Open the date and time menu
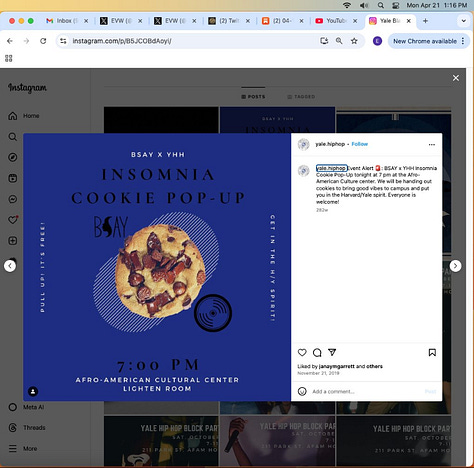 tap(437, 5)
